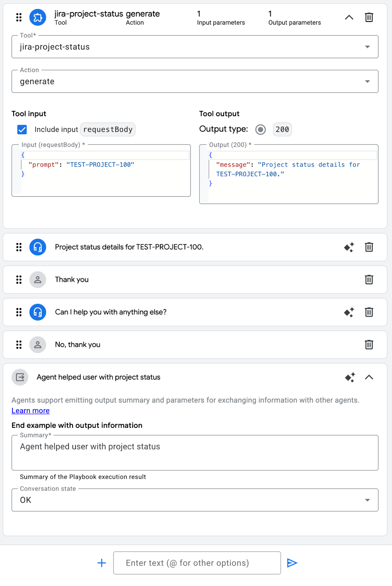Click the send arrow button
Image resolution: width=392 pixels, height=586 pixels.
(x=292, y=563)
